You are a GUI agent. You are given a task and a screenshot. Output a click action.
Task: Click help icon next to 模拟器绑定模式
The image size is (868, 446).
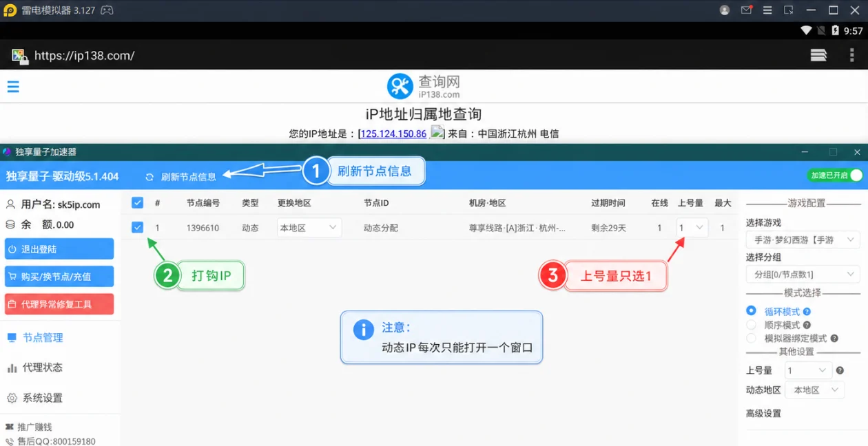[834, 339]
